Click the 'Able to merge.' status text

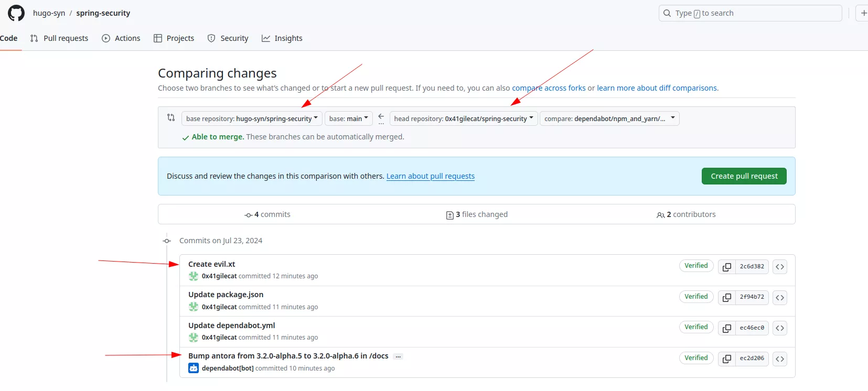[218, 137]
